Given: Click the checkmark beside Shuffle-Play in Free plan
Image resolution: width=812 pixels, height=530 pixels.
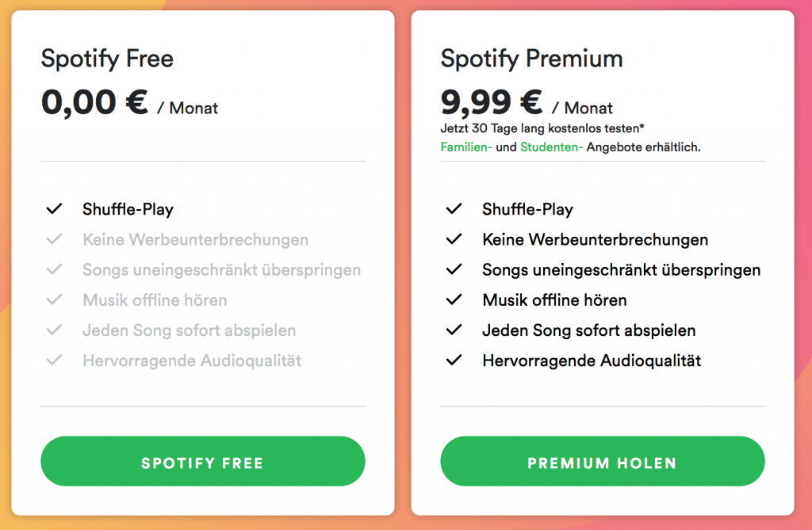Looking at the screenshot, I should coord(55,208).
